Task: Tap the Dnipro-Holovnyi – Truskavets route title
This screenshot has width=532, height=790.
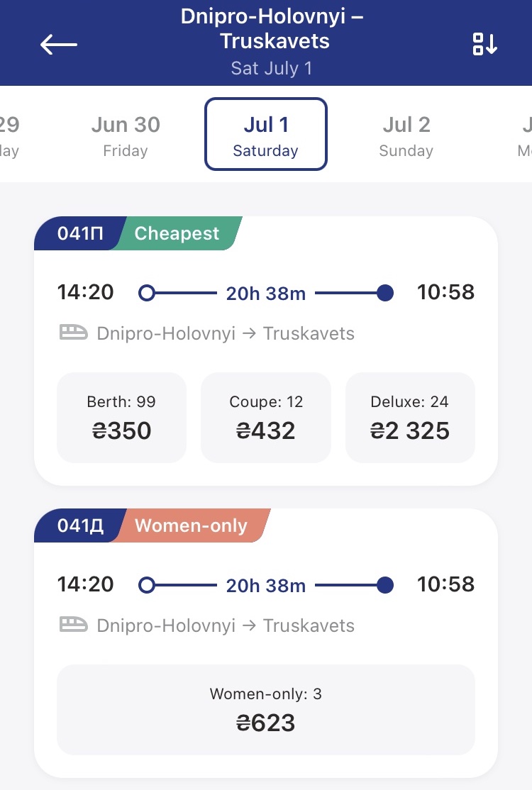Action: [273, 28]
